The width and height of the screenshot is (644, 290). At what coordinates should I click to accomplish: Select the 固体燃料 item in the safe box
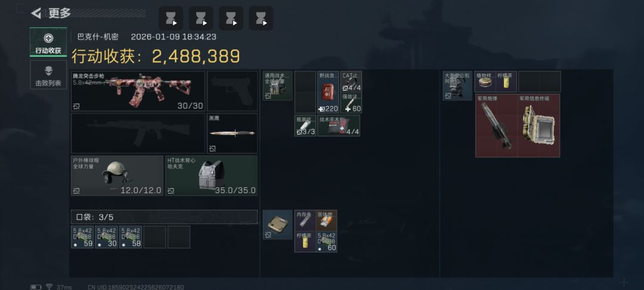pos(327,221)
